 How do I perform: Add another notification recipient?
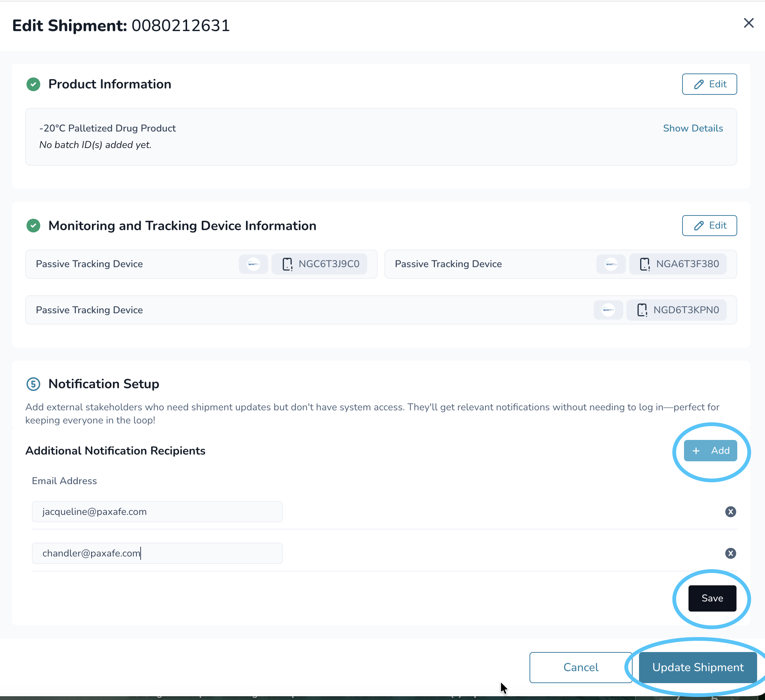710,451
